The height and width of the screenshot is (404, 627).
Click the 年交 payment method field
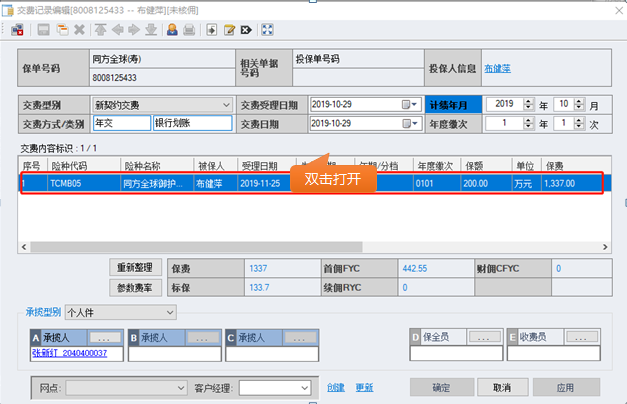tap(119, 123)
